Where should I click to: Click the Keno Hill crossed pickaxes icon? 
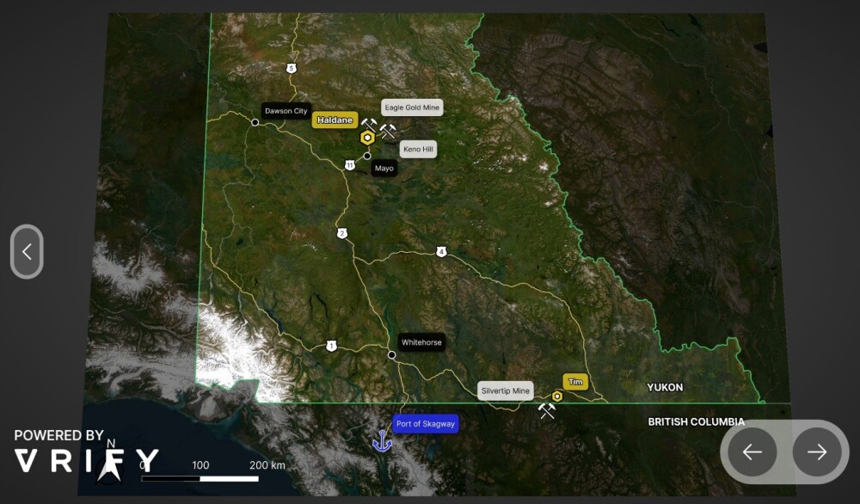(x=388, y=131)
